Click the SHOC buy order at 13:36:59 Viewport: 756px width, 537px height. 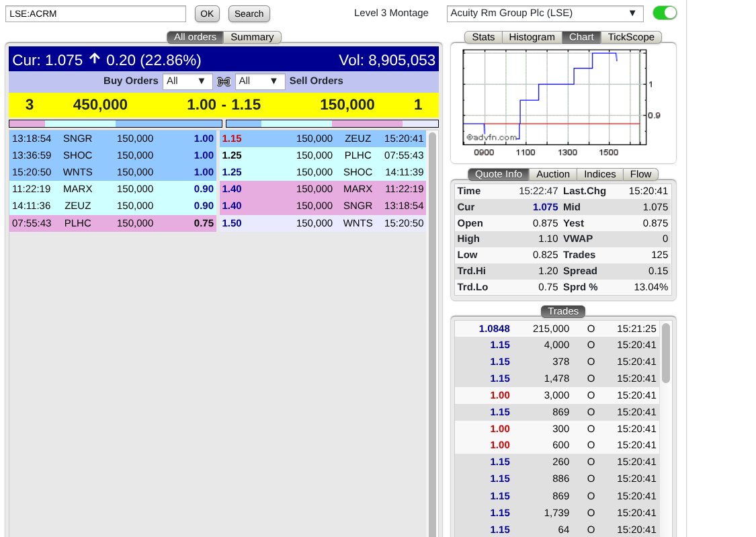[x=112, y=156]
